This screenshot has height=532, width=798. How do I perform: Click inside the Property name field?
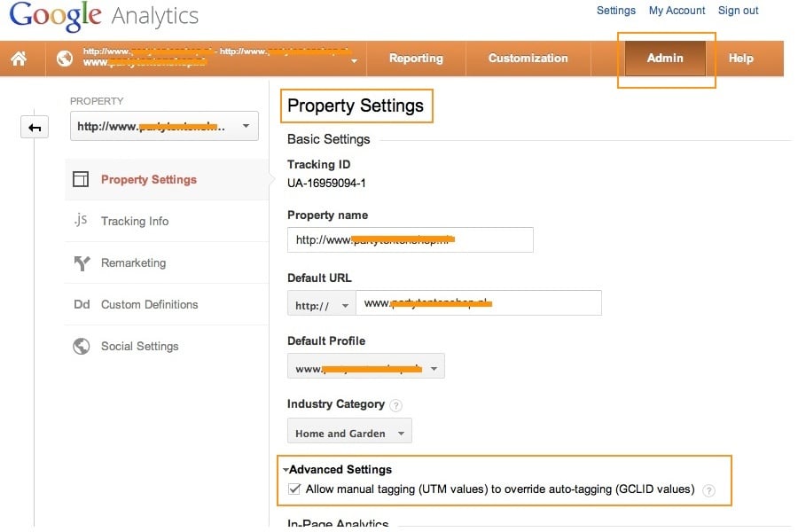tap(410, 239)
